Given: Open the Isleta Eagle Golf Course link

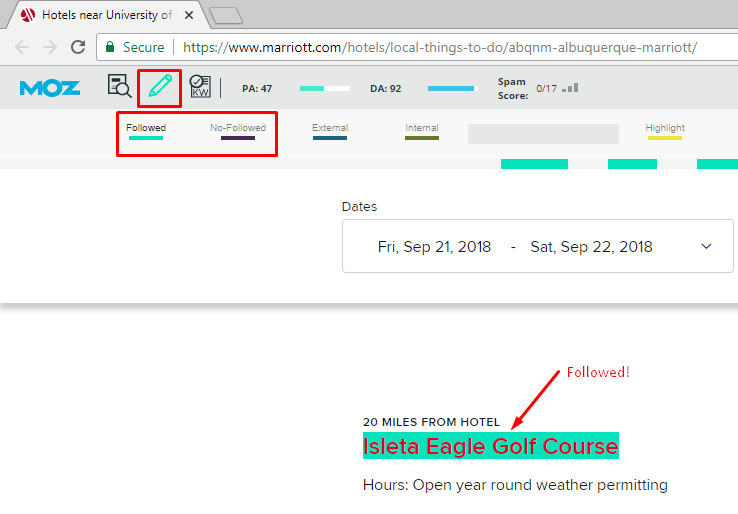Looking at the screenshot, I should 490,446.
